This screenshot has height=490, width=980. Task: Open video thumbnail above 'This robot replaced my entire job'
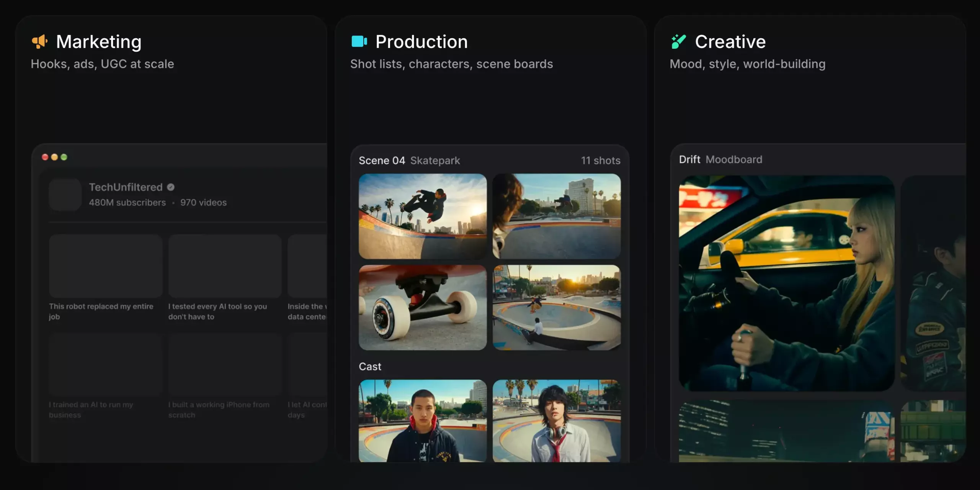click(x=106, y=266)
